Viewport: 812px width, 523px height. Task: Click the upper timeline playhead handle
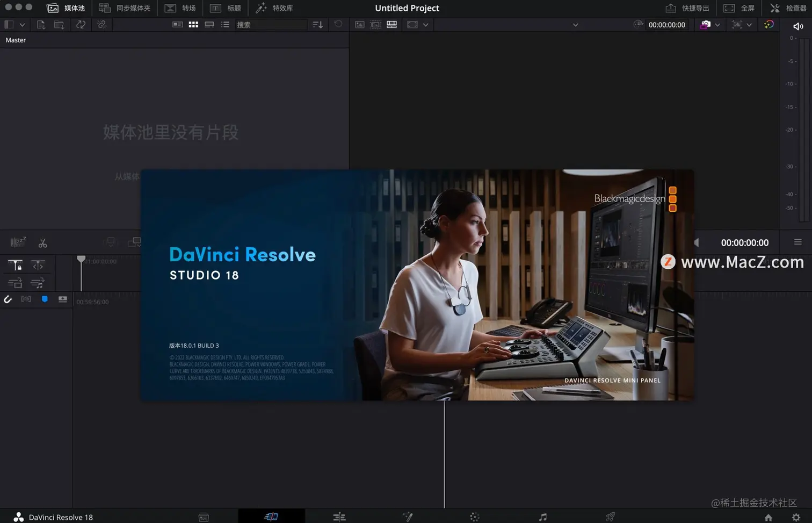tap(81, 259)
